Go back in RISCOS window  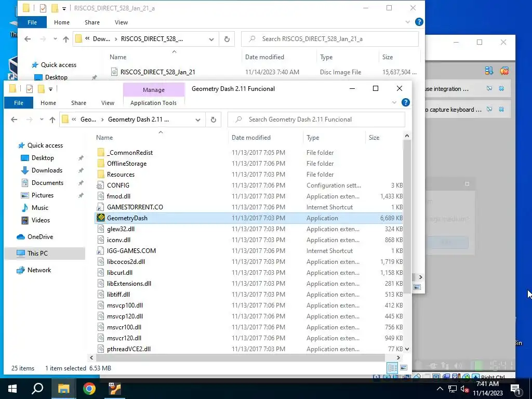[x=28, y=39]
